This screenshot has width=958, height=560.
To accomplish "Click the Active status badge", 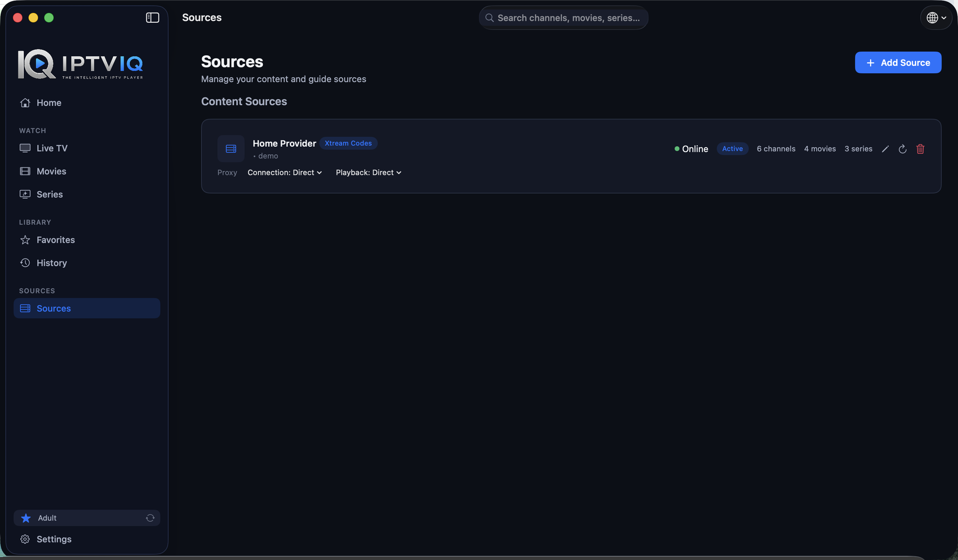I will (732, 149).
